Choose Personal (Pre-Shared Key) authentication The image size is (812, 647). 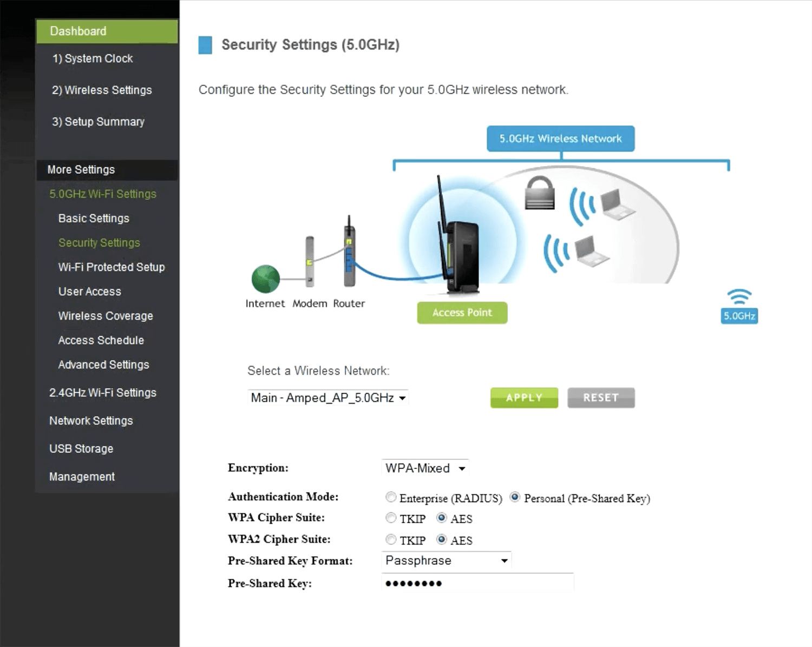point(515,497)
